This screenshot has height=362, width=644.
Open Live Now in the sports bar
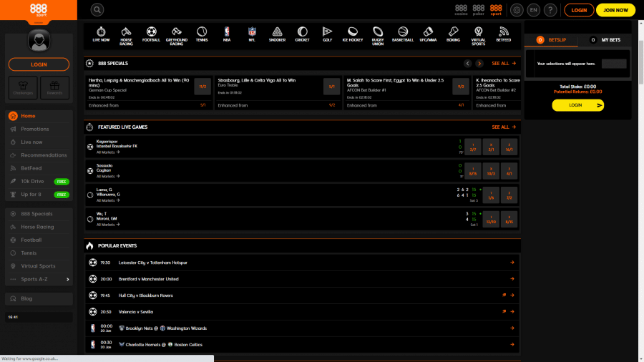pyautogui.click(x=101, y=34)
